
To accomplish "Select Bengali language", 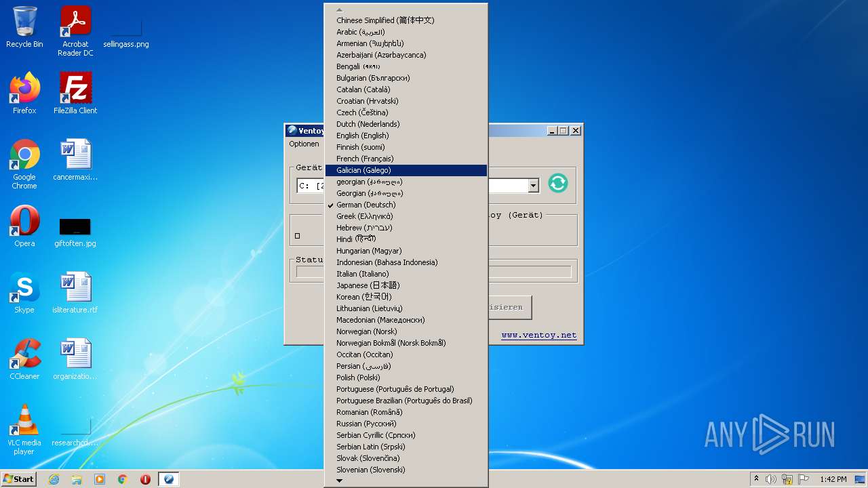I will click(x=406, y=66).
